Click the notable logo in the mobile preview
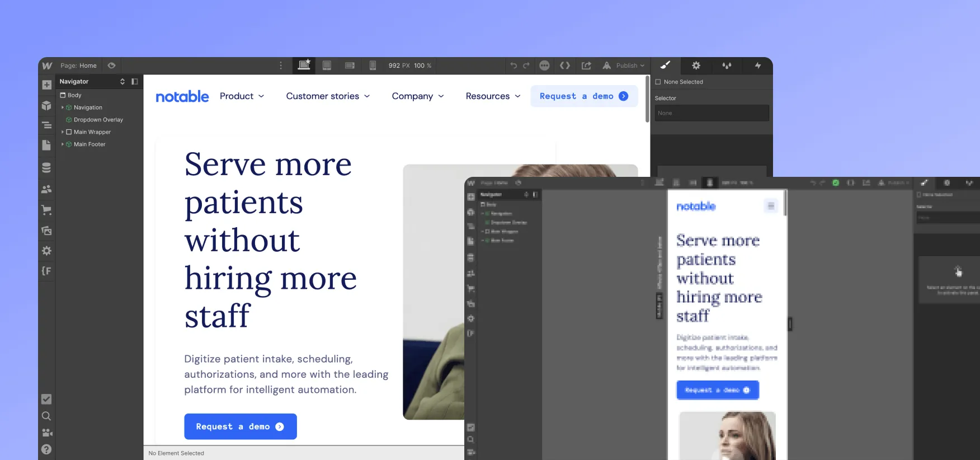 696,206
